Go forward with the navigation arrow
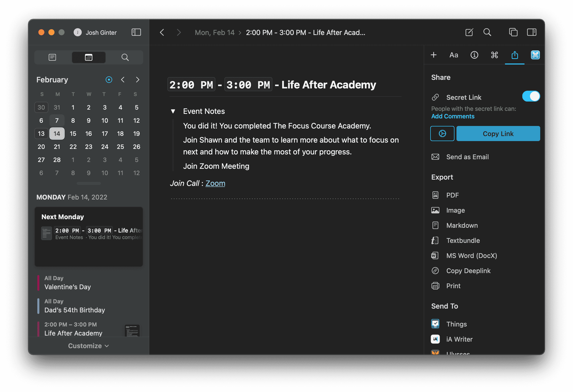The image size is (573, 392). pos(179,32)
